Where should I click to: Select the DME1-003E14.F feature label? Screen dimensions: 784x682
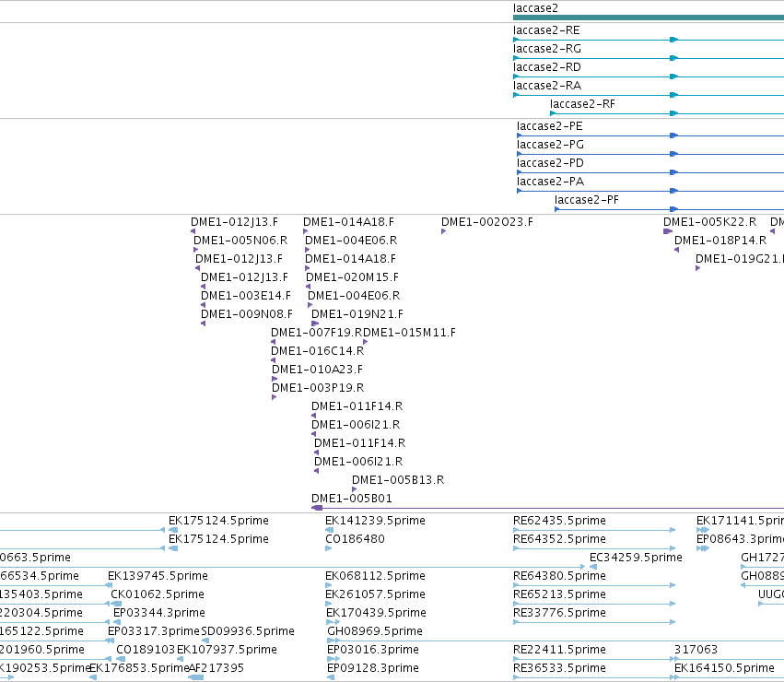point(245,296)
